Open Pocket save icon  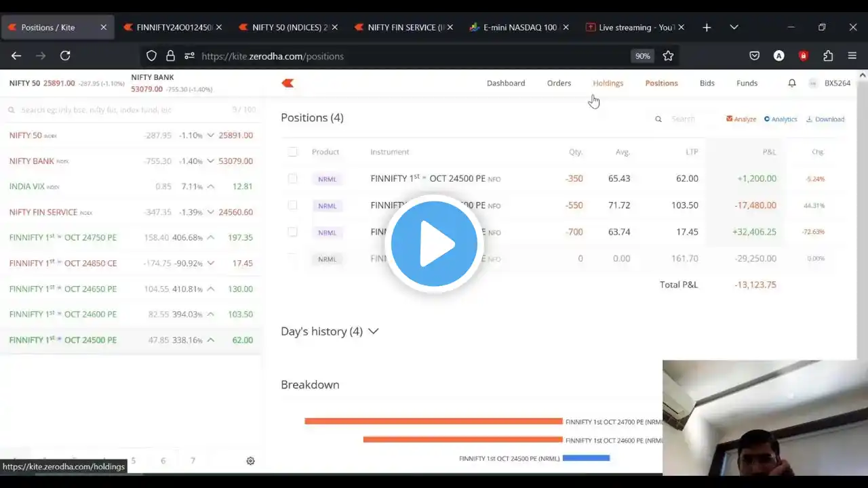tap(754, 56)
